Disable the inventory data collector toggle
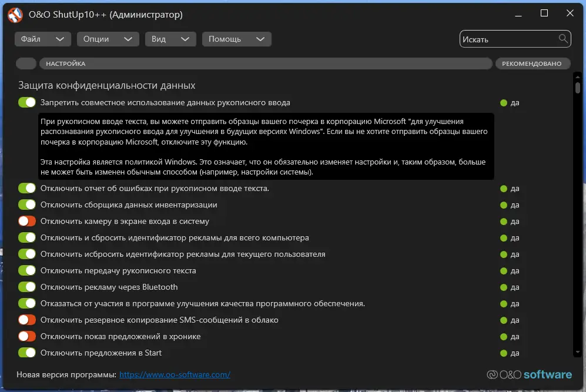586x392 pixels. tap(27, 205)
